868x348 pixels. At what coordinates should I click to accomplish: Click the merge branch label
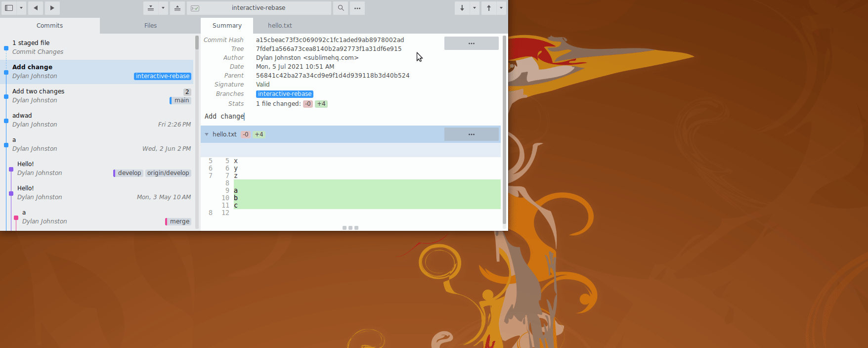point(178,221)
